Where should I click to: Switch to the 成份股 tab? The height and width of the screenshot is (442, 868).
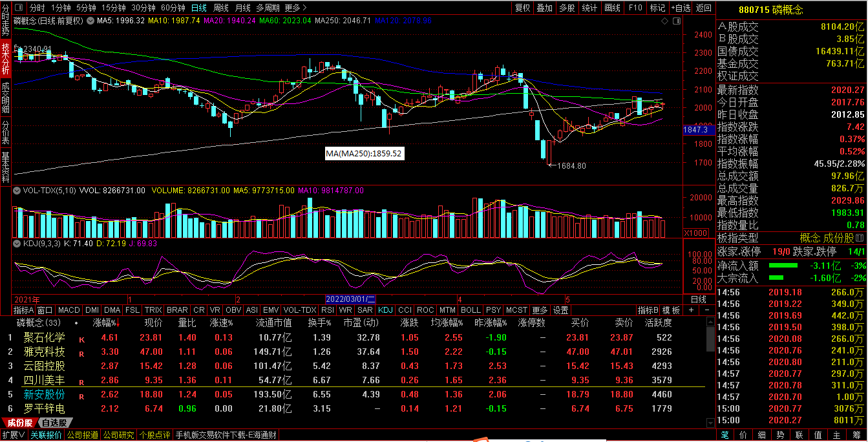point(21,423)
